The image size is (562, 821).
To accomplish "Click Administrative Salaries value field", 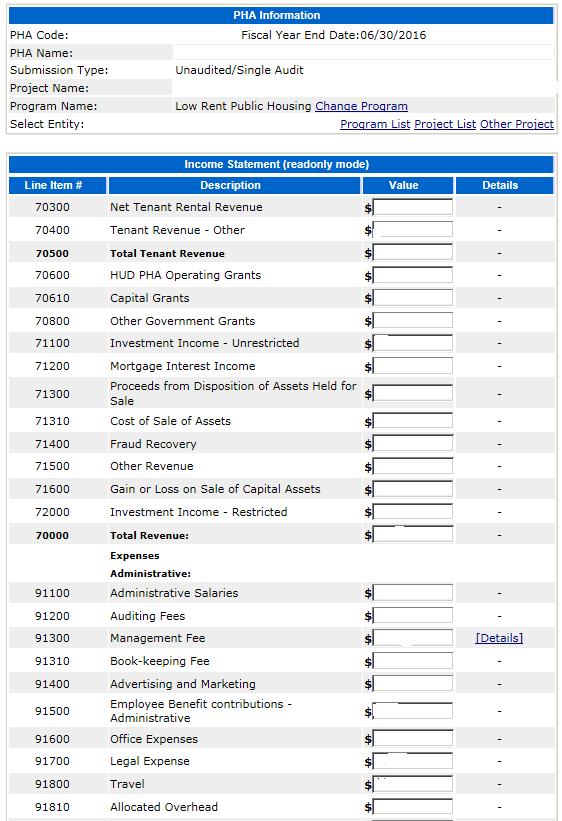I will [413, 593].
